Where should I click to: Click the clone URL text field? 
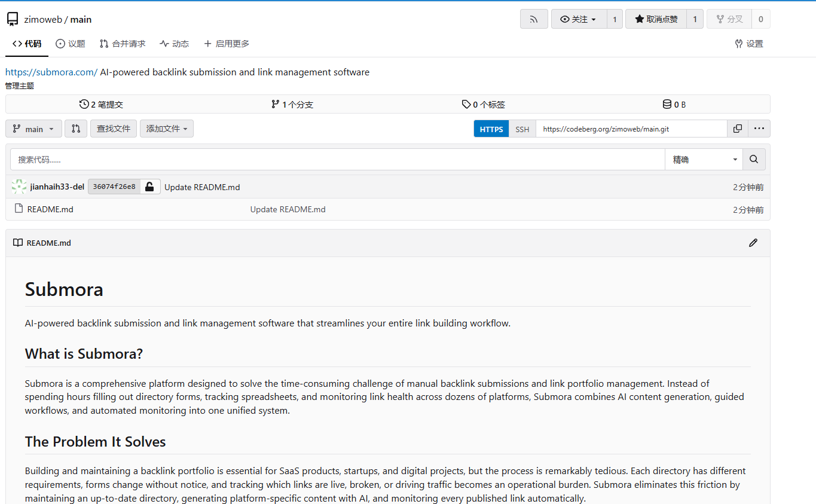pos(631,129)
